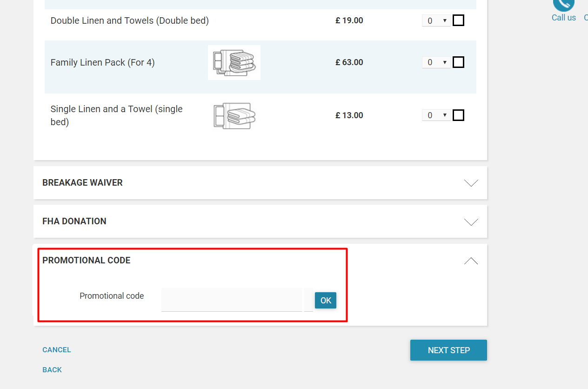Open the quantity dropdown for Single Linen
The image size is (588, 389).
[x=436, y=115]
